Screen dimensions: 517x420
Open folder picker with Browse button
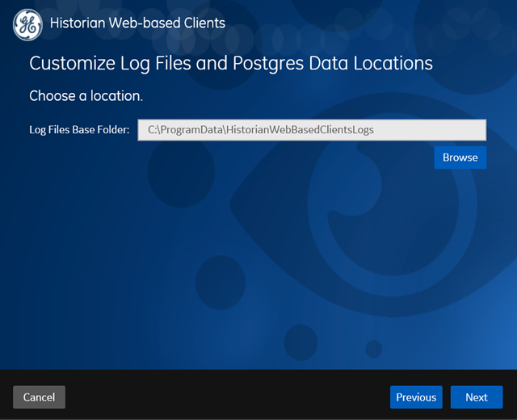460,157
